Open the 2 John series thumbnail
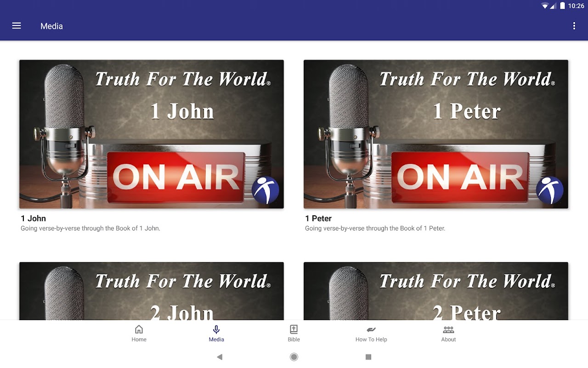Screen dimensions: 588x368 [x=152, y=291]
